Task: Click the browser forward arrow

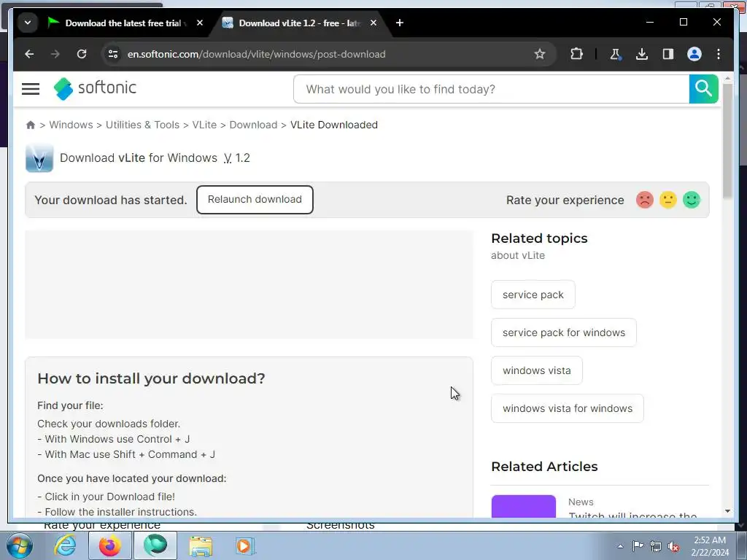Action: pos(55,54)
